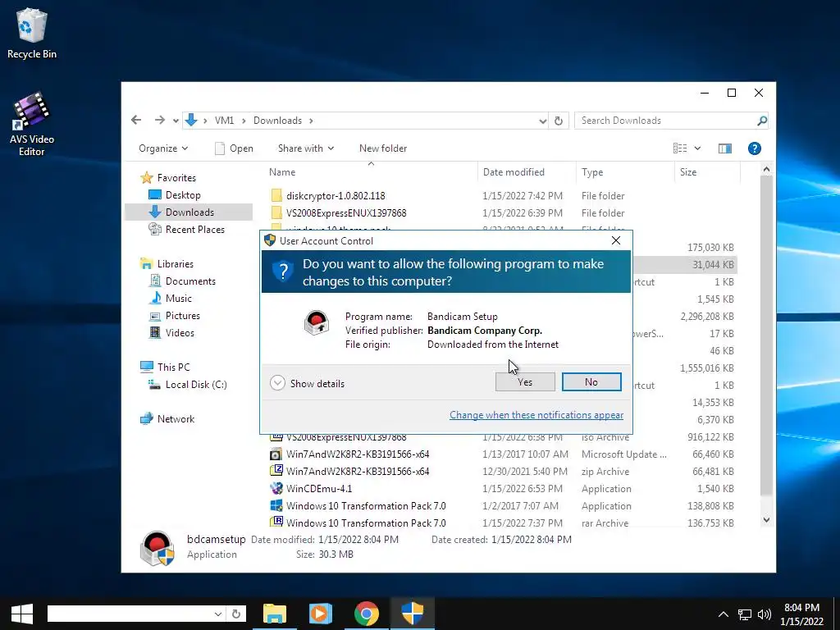Open Explorer Help icon

tap(755, 148)
